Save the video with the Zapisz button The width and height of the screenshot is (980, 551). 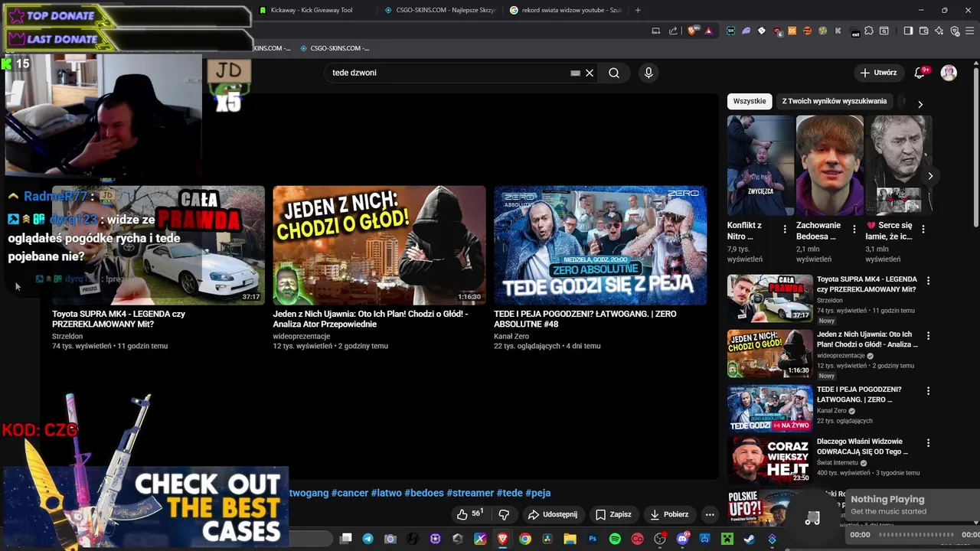pyautogui.click(x=613, y=514)
